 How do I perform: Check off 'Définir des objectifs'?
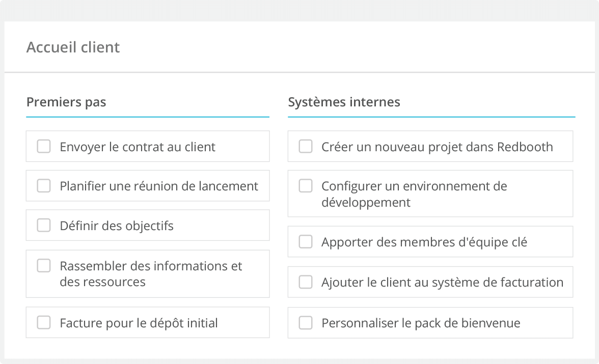click(x=43, y=225)
